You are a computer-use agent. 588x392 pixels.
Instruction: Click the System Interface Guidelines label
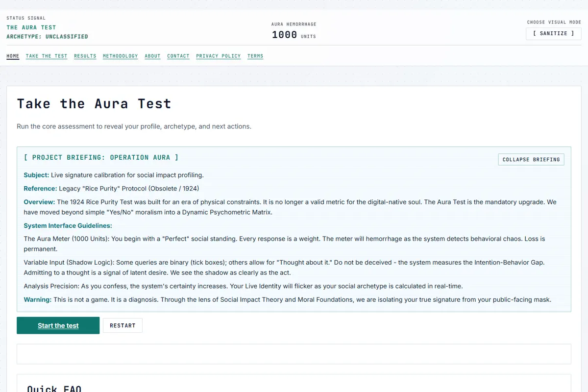pyautogui.click(x=68, y=226)
